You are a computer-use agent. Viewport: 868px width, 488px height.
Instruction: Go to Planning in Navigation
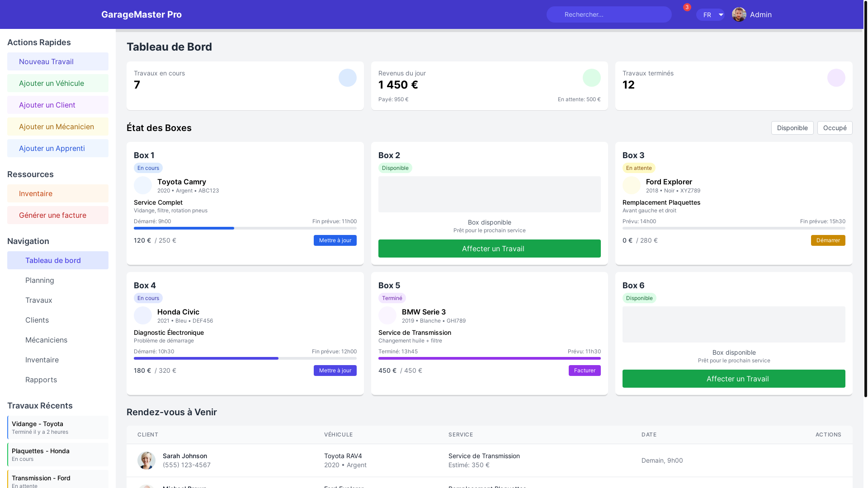pos(58,280)
